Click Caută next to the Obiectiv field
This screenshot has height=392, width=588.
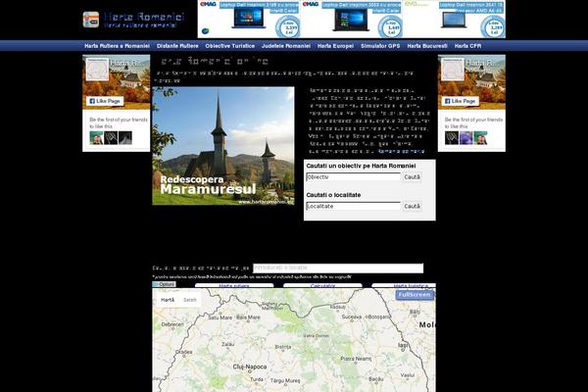pos(413,177)
